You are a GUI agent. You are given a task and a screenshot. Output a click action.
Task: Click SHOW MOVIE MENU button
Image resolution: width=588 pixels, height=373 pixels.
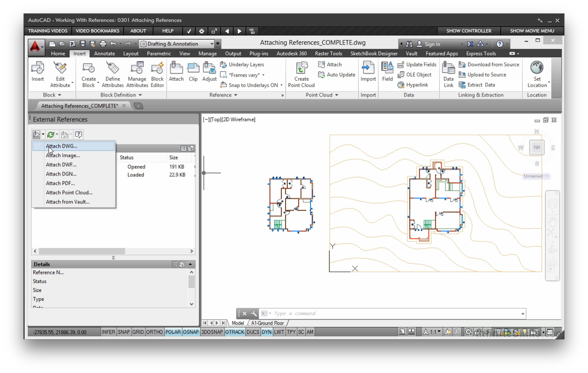tap(532, 31)
